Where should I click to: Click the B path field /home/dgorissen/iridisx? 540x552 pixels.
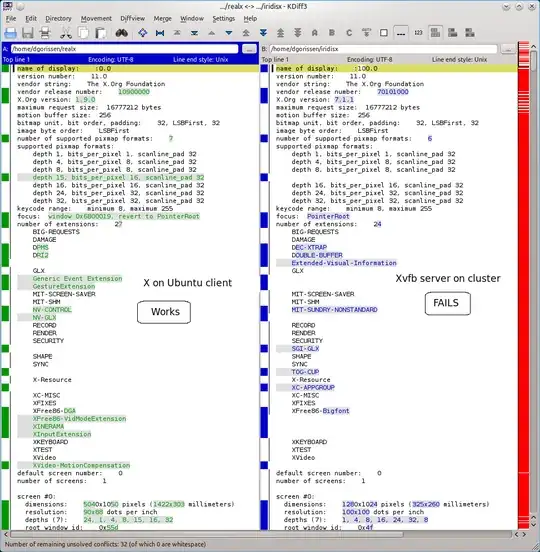click(383, 49)
